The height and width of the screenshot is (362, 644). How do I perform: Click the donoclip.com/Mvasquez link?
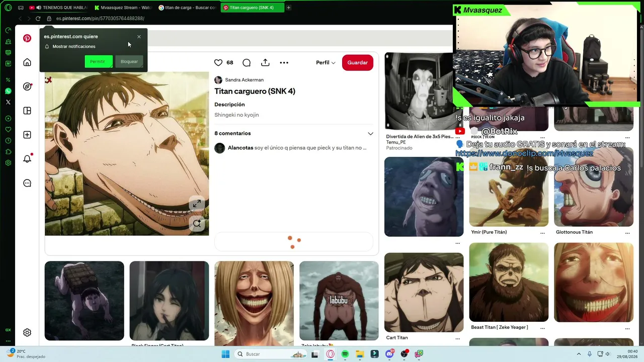[524, 153]
